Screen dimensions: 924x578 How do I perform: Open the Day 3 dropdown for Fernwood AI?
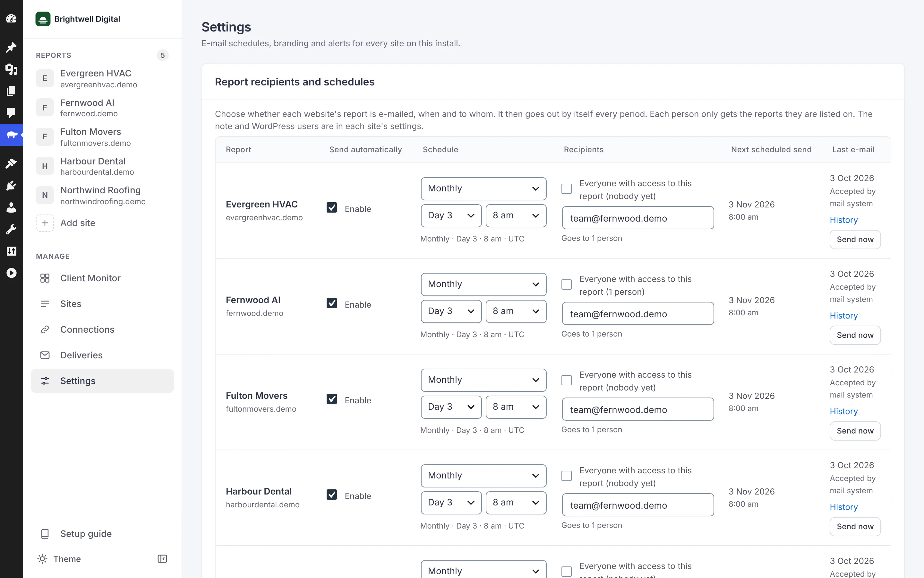[451, 311]
